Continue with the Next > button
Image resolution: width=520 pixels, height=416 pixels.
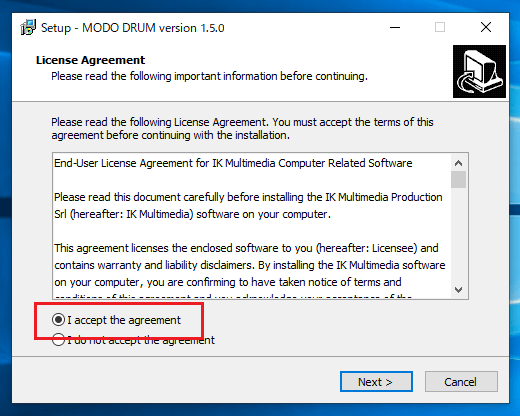376,382
